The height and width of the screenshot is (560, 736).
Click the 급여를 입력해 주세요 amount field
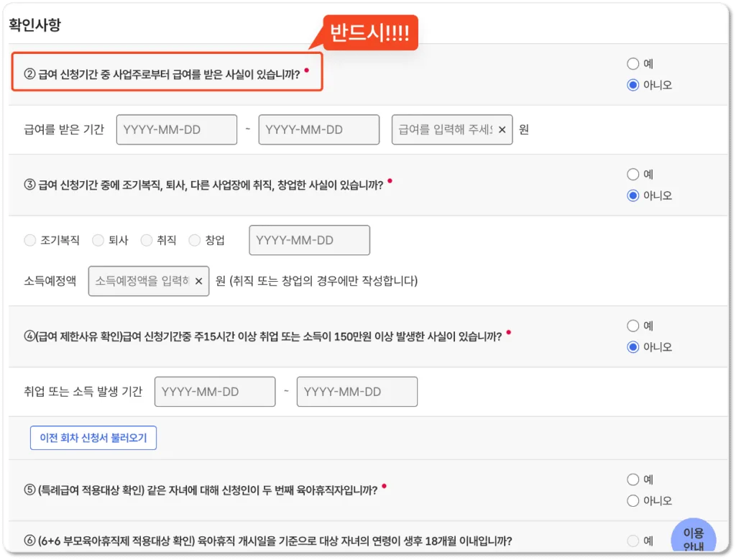tap(452, 129)
